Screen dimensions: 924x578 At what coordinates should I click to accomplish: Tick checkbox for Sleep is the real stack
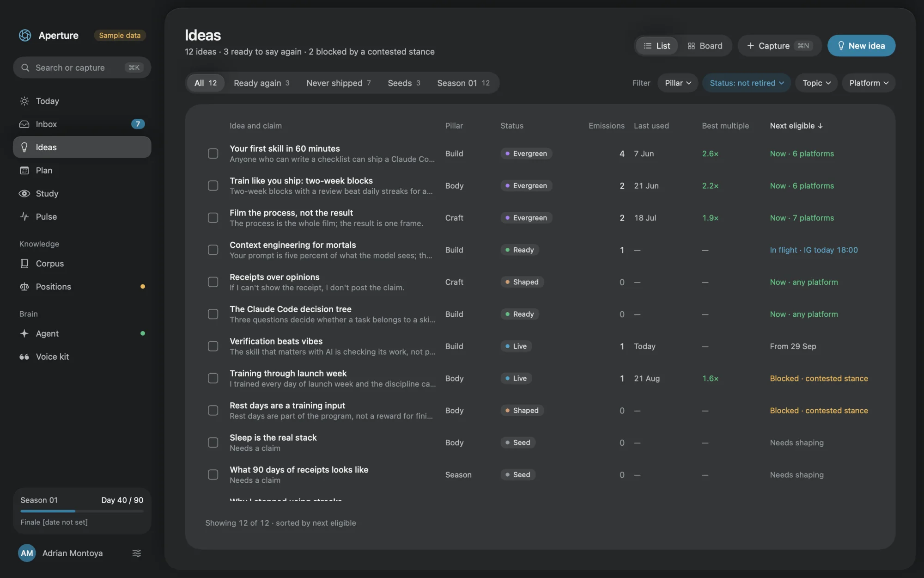[213, 443]
